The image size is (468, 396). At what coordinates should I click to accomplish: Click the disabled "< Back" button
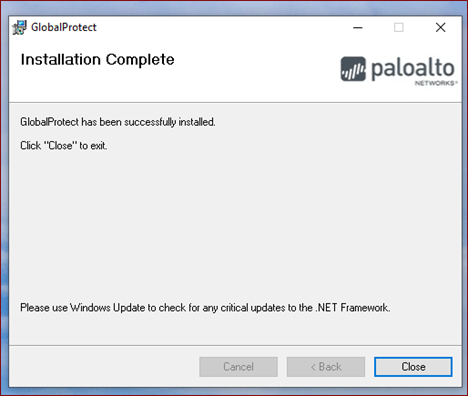click(326, 367)
